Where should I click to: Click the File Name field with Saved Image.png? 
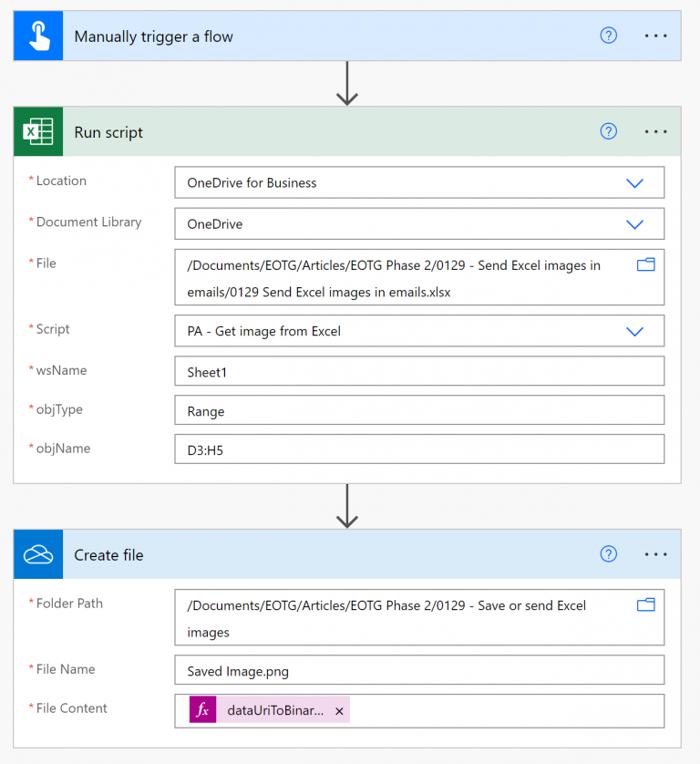[x=419, y=670]
